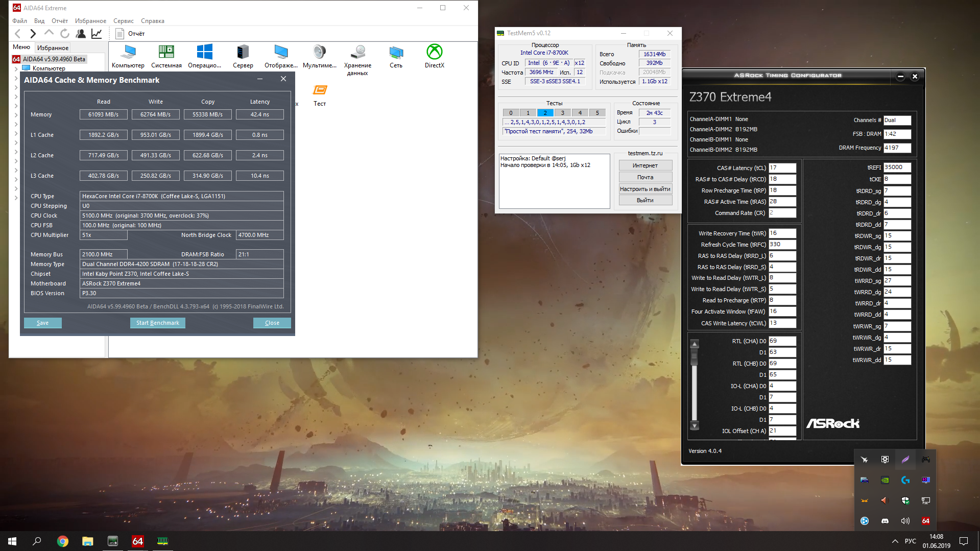This screenshot has height=551, width=980.
Task: Click Close button in benchmark dialog
Action: (x=272, y=323)
